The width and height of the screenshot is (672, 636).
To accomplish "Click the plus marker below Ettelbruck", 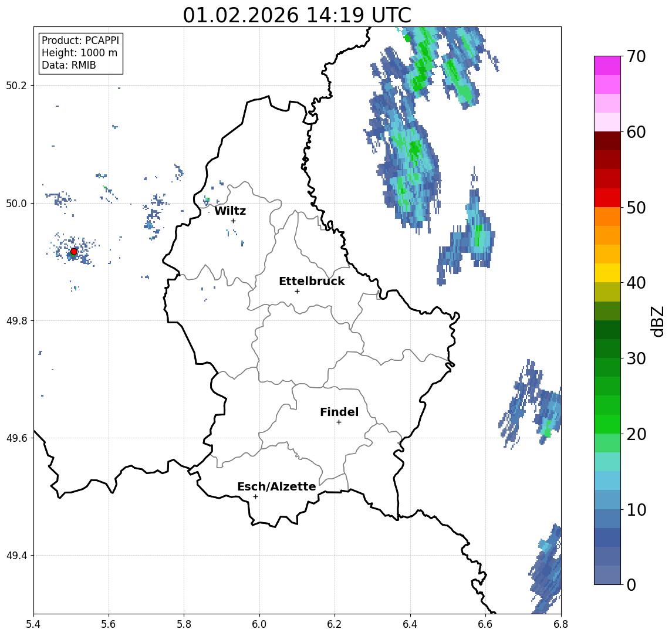I will [x=297, y=292].
